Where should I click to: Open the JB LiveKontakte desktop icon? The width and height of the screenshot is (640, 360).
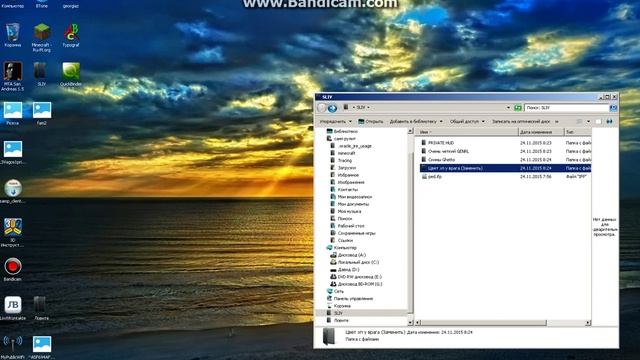[13, 308]
